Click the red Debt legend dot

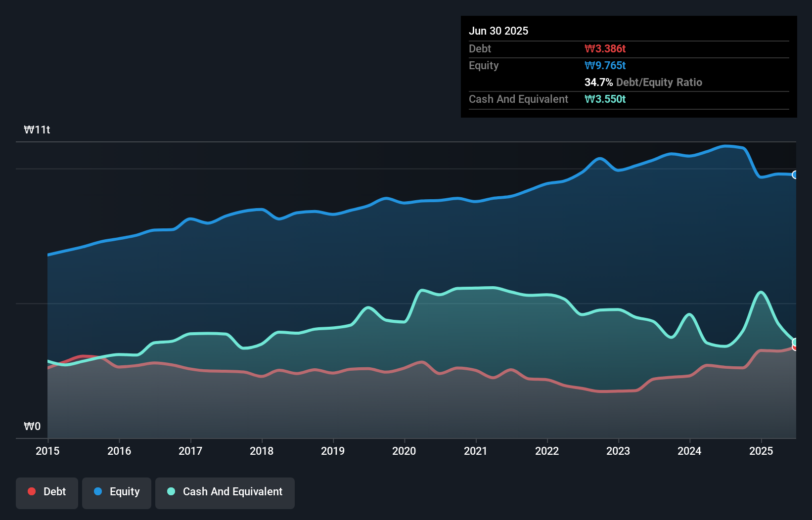(x=31, y=491)
